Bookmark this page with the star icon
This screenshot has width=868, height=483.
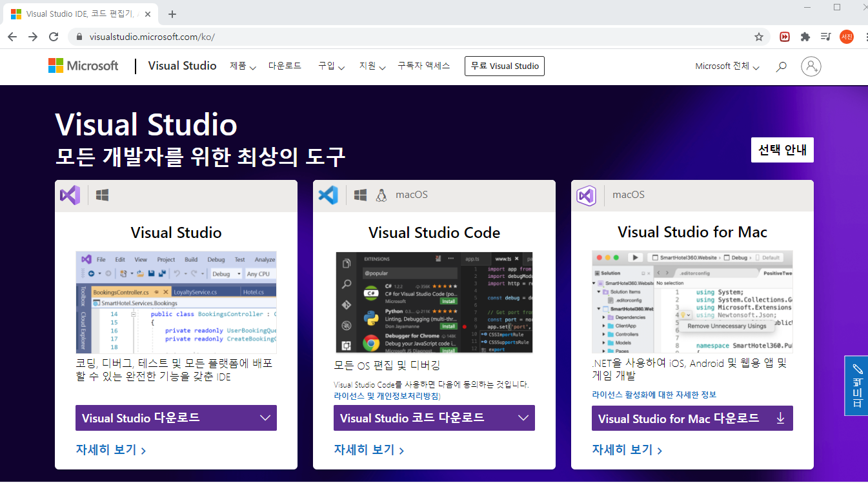click(759, 37)
